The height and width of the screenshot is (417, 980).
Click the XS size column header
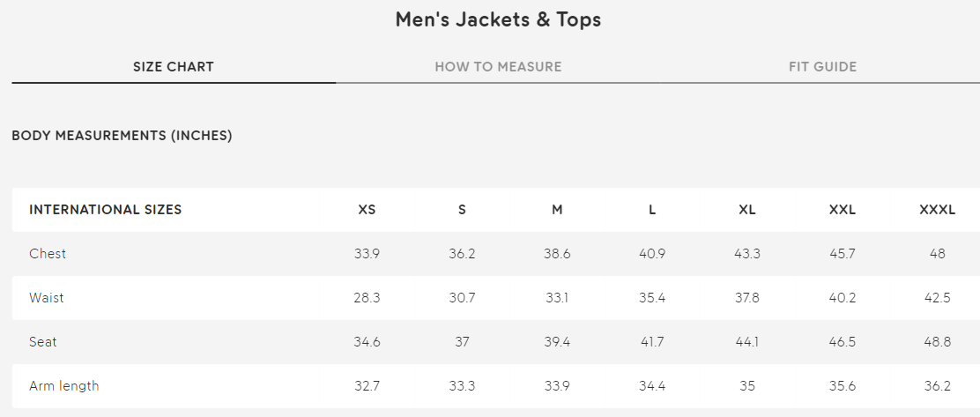pos(367,210)
